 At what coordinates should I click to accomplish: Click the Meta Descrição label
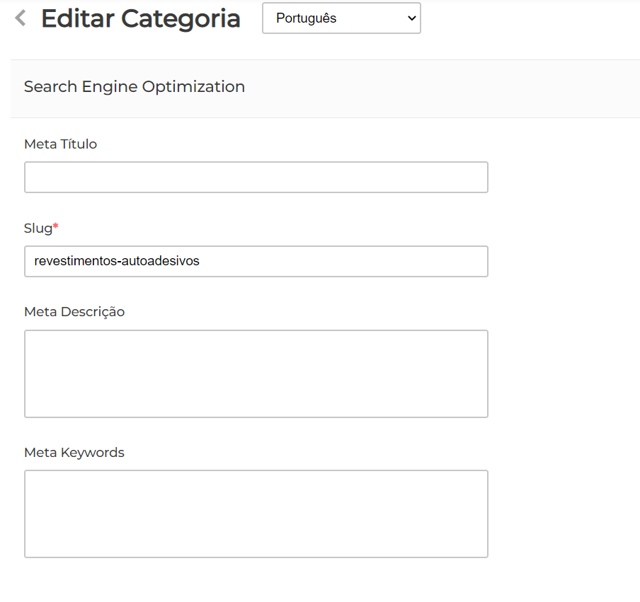[x=74, y=312]
